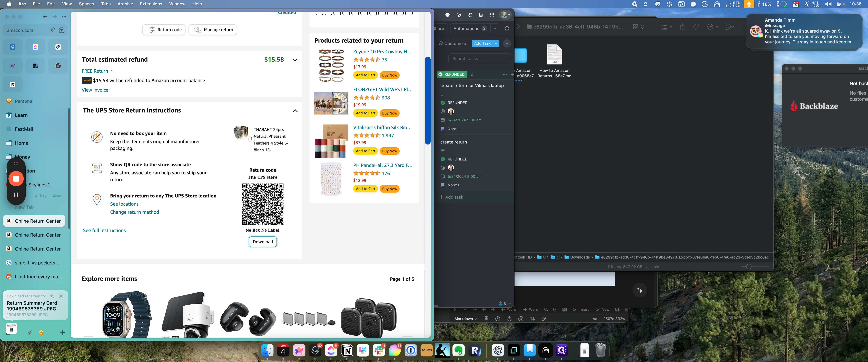Click the Search tasks field
This screenshot has height=362, width=868.
coord(479,58)
